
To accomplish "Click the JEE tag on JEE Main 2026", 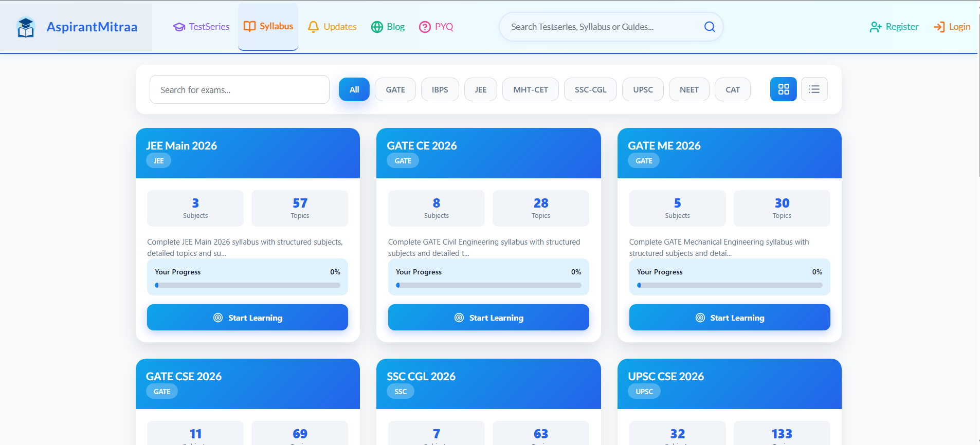I will 158,161.
